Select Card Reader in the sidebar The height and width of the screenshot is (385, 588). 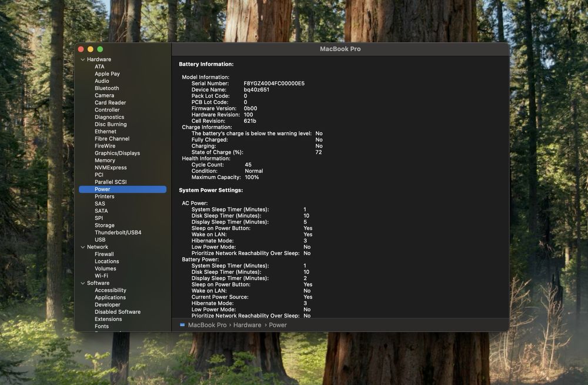pos(111,102)
